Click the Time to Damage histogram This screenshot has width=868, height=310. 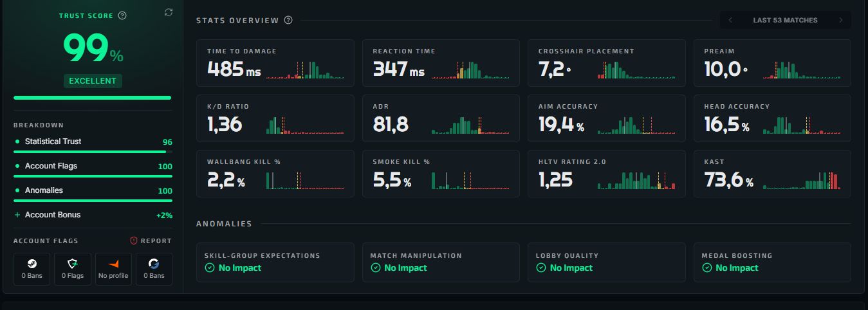[305, 69]
